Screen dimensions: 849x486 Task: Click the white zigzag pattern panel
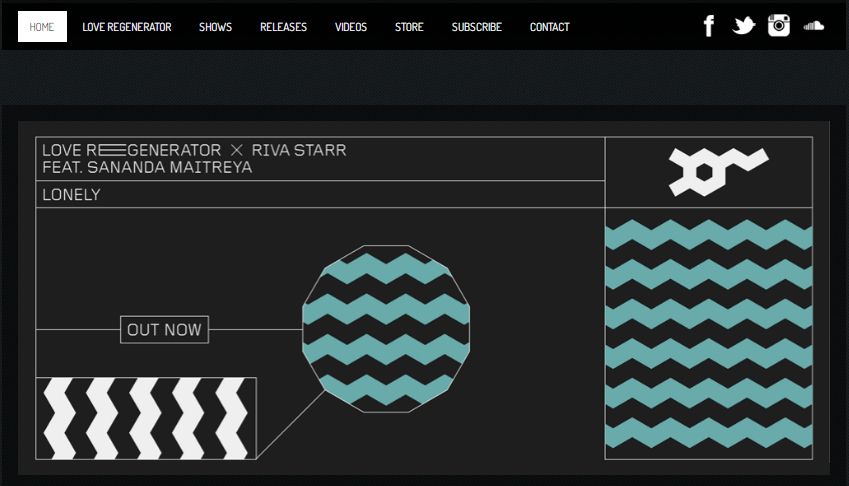coord(146,418)
